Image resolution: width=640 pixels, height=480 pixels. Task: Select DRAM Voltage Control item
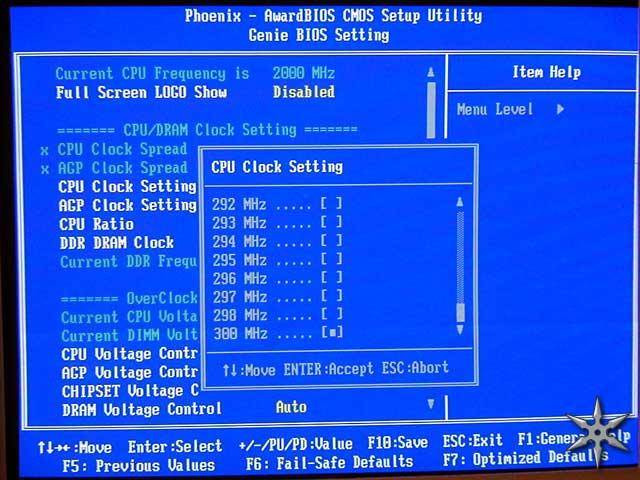[x=142, y=409]
